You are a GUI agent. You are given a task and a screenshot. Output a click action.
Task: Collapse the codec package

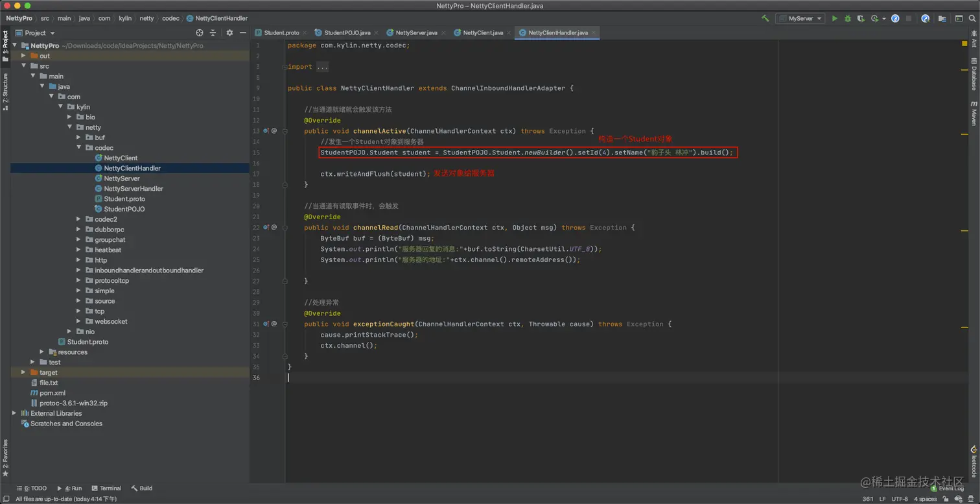pos(79,148)
